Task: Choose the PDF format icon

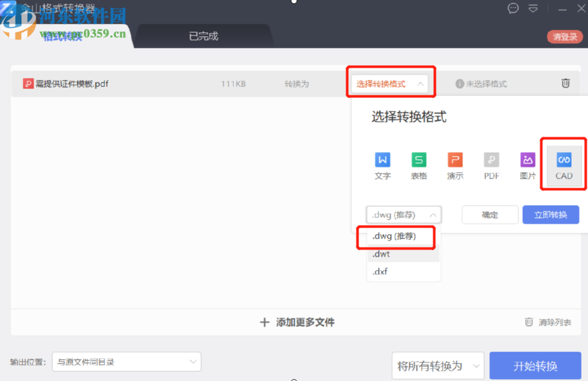Action: (x=491, y=166)
